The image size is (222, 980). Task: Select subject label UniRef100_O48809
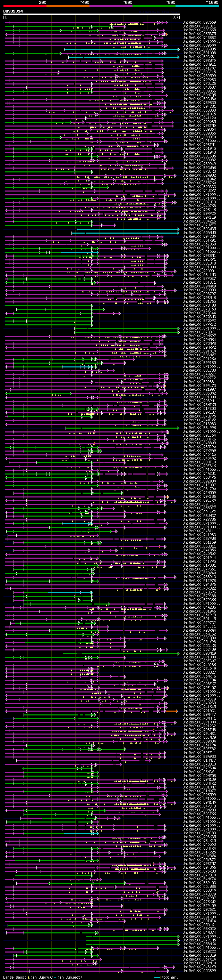[199, 443]
